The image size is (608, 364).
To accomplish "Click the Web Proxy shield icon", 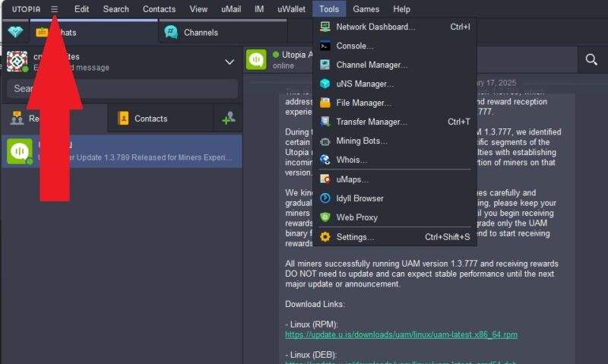I will pyautogui.click(x=325, y=217).
